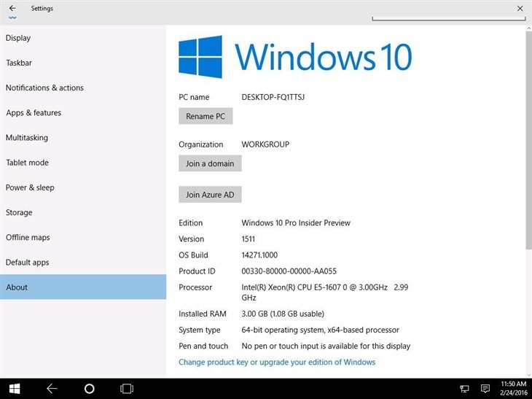Click the Windows 10 logo

tap(200, 57)
